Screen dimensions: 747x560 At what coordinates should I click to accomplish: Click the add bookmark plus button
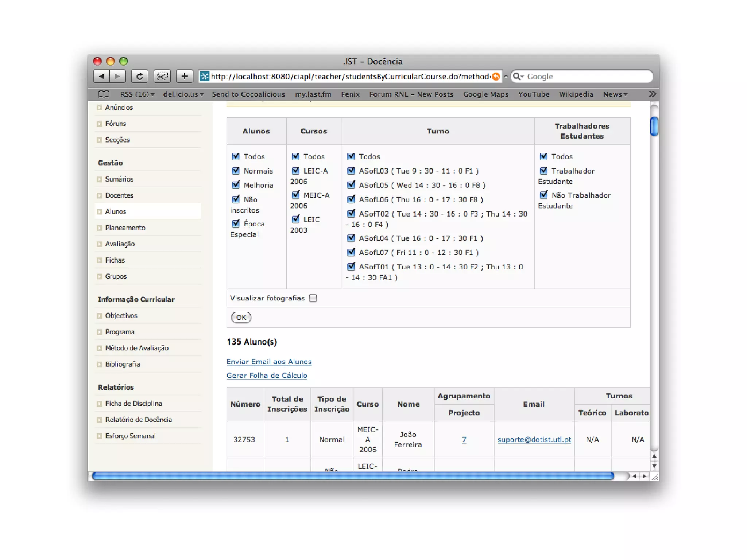(184, 76)
